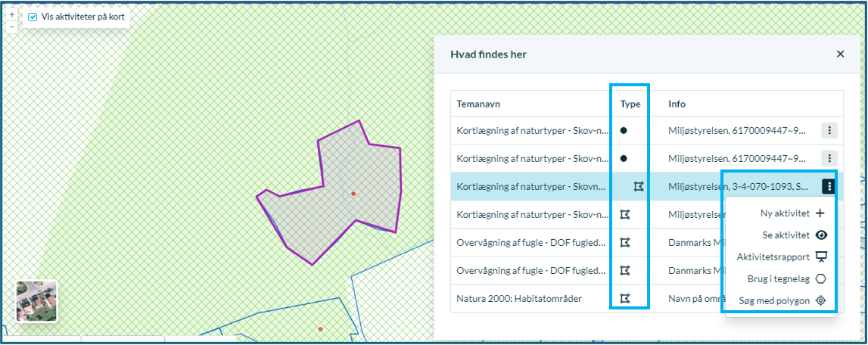Click info text Miljøstyrelsen, 3-4-070-1093
Image resolution: width=868 pixels, height=345 pixels.
click(x=739, y=187)
